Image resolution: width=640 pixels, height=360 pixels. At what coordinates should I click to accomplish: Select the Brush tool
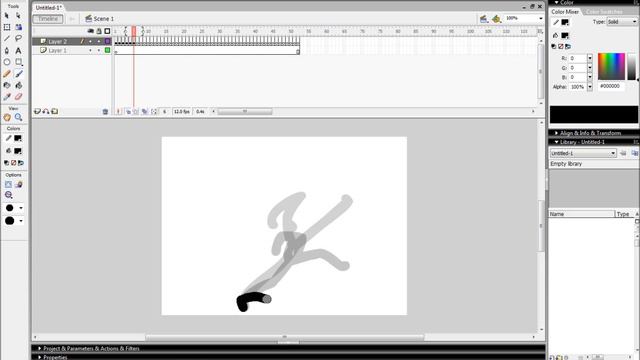tap(18, 74)
